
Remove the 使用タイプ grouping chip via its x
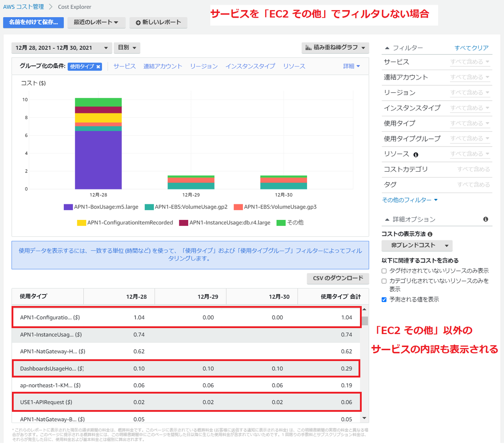tap(98, 67)
